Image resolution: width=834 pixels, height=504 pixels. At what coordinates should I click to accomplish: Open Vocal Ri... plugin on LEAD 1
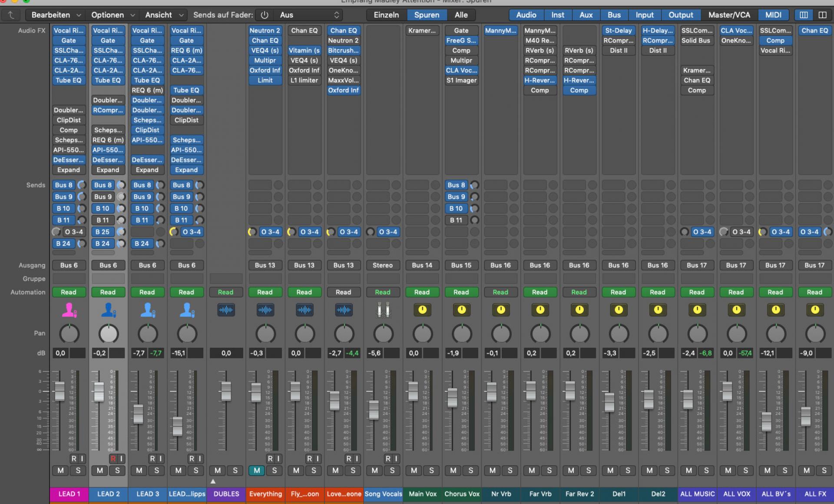click(69, 30)
